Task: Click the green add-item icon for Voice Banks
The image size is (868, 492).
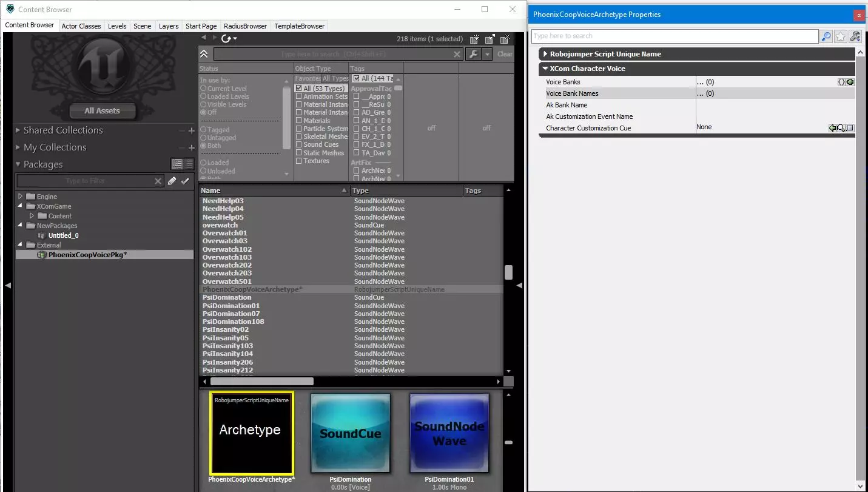Action: [850, 82]
